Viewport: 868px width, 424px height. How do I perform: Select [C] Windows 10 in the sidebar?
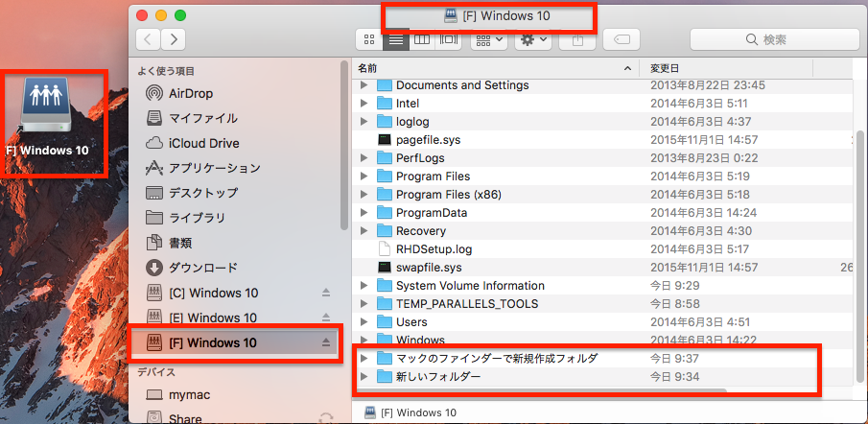coord(202,293)
